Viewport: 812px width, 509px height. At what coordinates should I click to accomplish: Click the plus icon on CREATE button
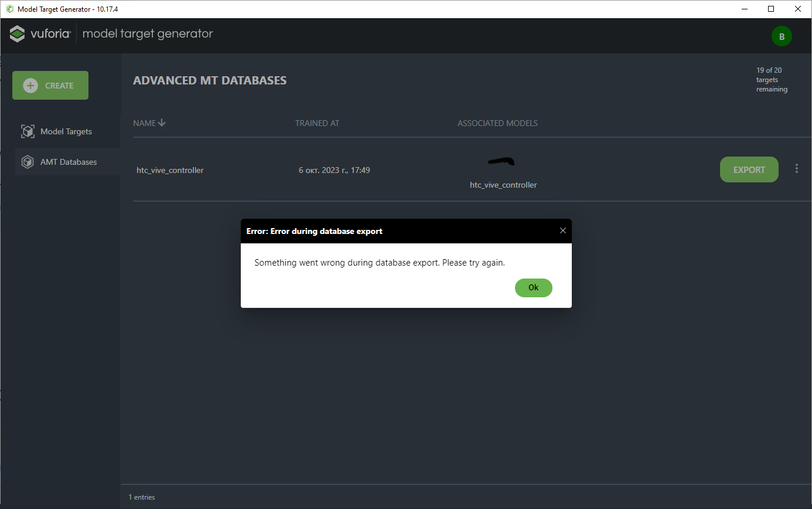click(x=30, y=85)
